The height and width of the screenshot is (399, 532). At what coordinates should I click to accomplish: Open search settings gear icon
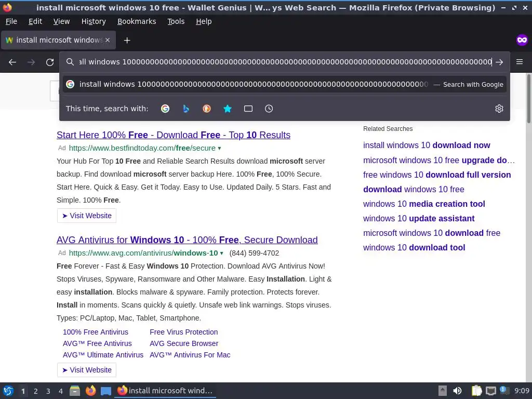point(499,109)
